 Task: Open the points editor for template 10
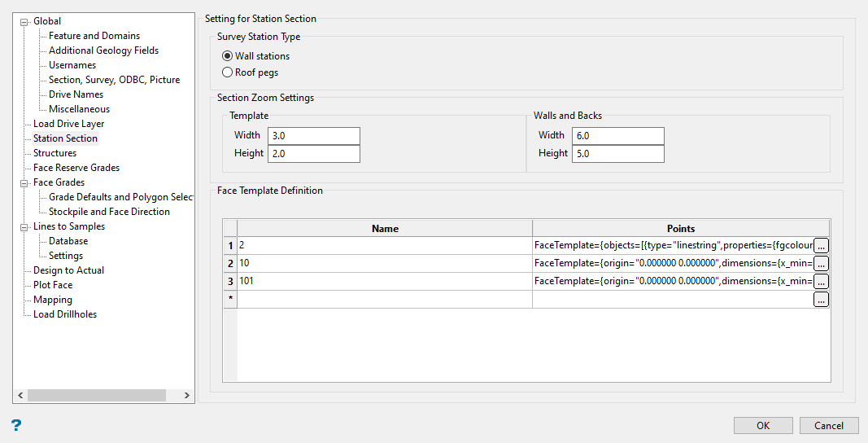point(822,263)
